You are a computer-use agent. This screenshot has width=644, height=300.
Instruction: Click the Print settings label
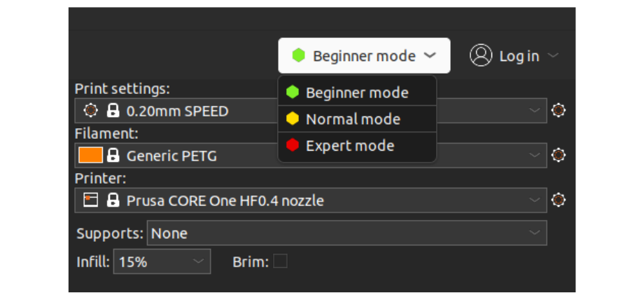(122, 89)
